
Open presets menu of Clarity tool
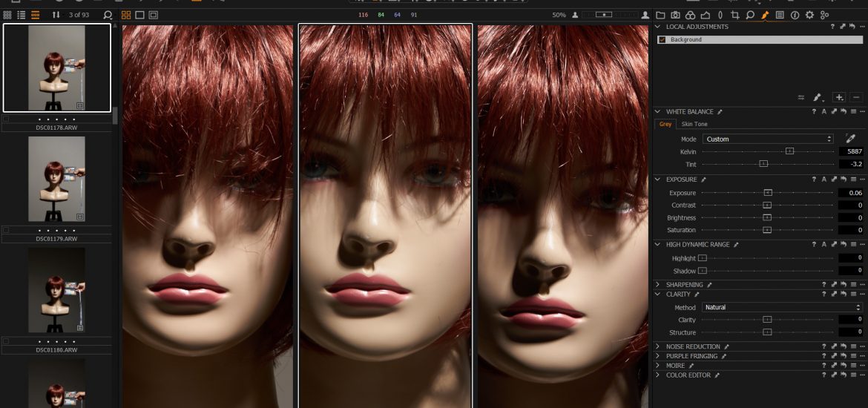tap(853, 295)
